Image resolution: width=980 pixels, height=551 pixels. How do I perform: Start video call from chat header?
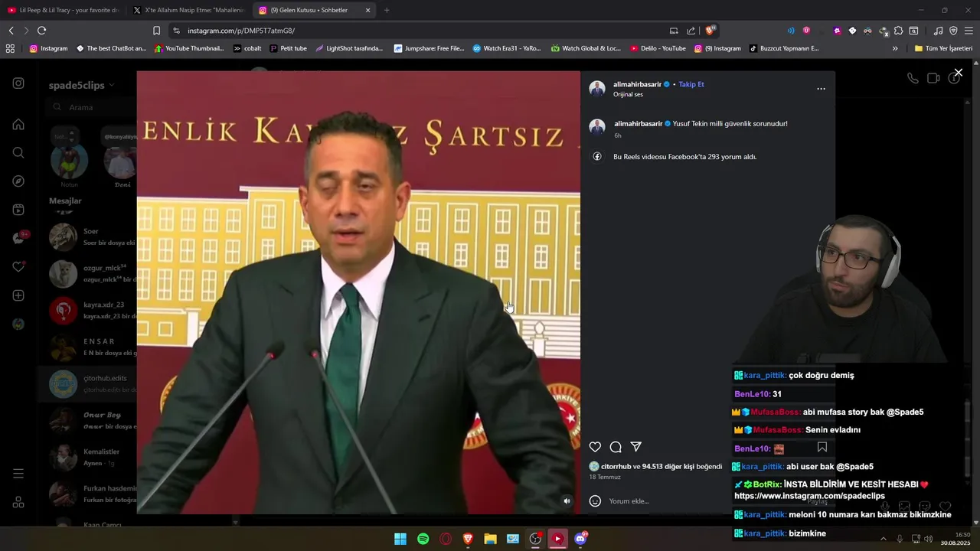point(933,78)
